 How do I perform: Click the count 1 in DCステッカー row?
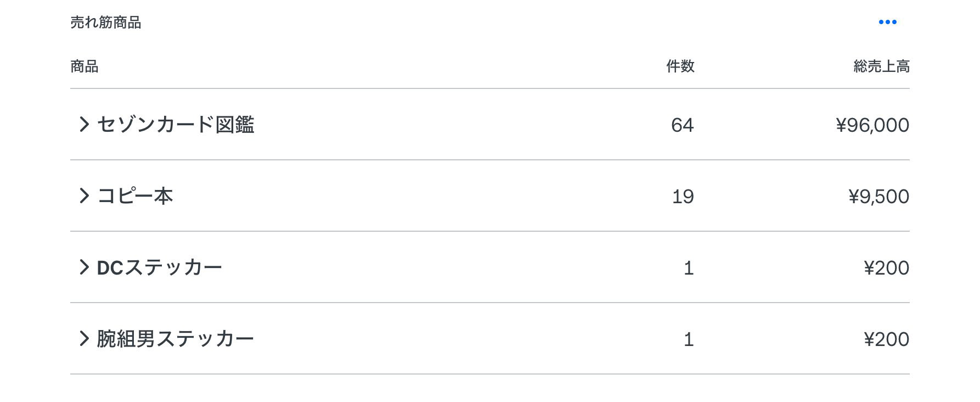coord(689,268)
